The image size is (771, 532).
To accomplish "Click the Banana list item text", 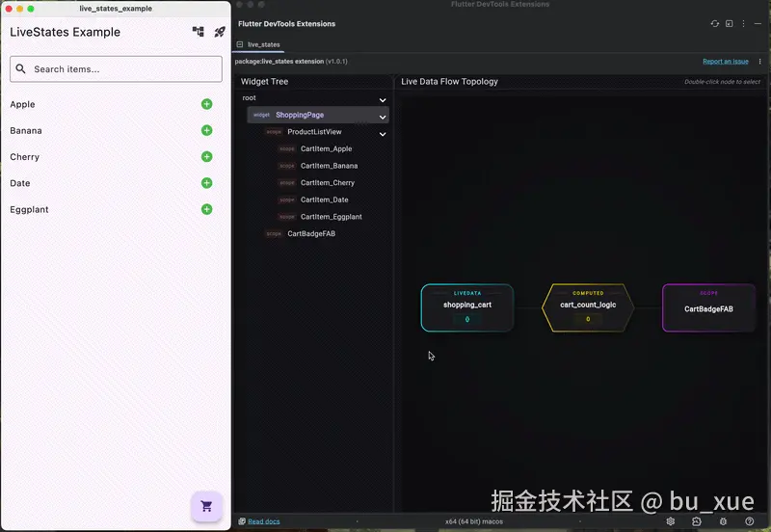I will (26, 130).
